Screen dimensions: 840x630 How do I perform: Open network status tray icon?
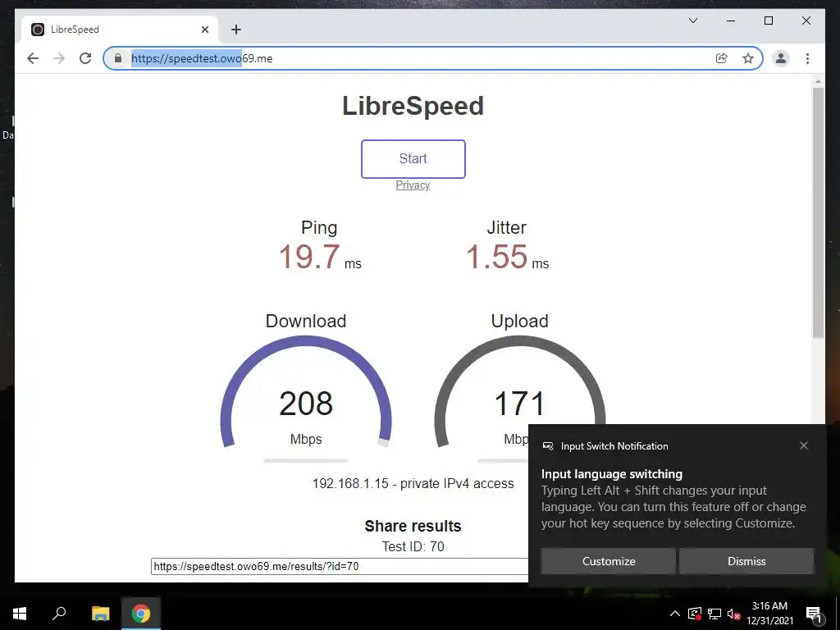pos(714,614)
